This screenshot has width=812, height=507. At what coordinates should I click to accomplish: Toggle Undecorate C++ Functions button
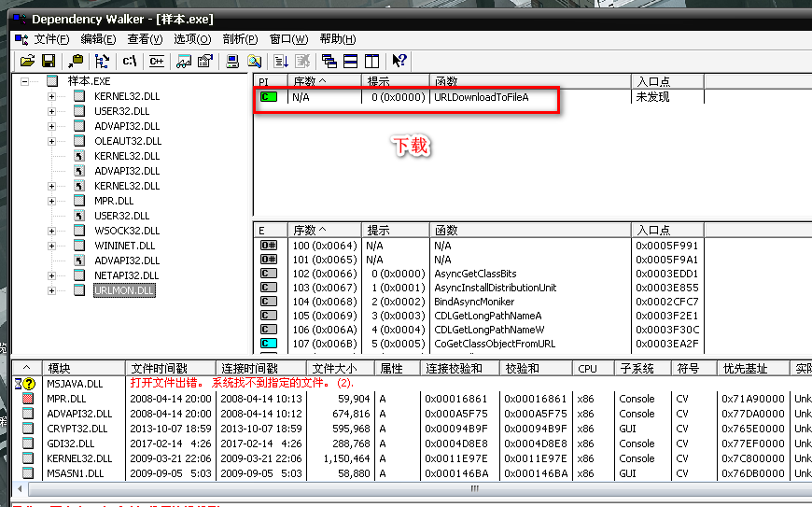[156, 61]
